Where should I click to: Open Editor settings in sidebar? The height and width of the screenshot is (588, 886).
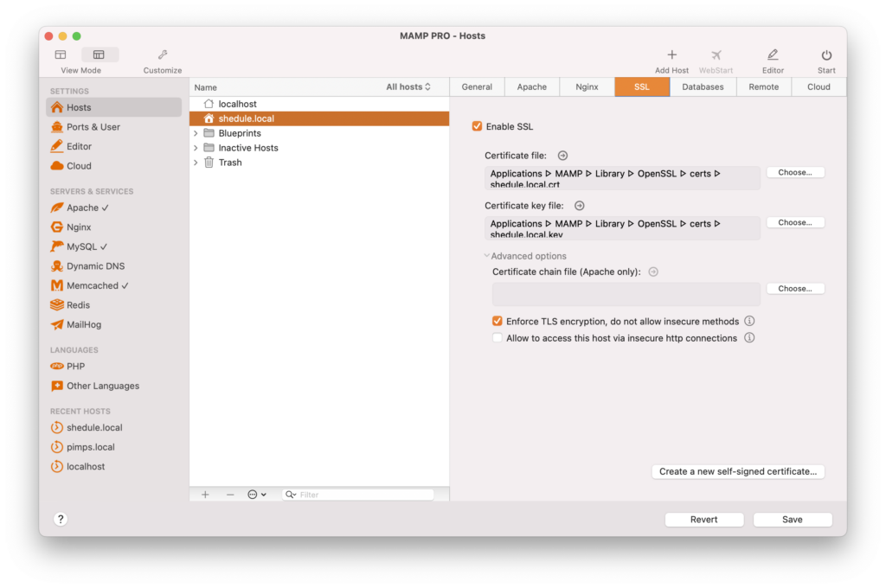coord(113,146)
